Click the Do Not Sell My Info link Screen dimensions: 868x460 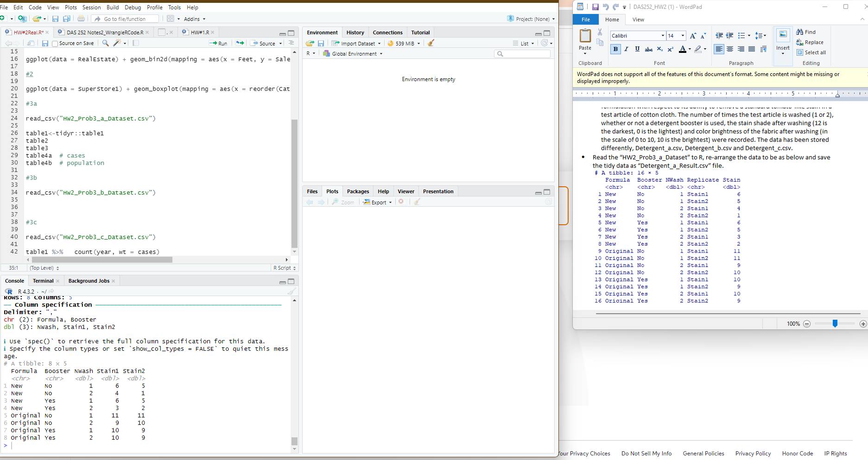[x=646, y=453]
